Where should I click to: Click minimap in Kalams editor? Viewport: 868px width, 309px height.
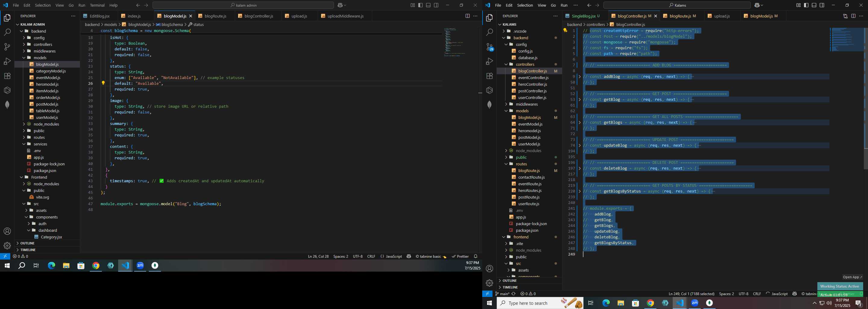point(846,40)
